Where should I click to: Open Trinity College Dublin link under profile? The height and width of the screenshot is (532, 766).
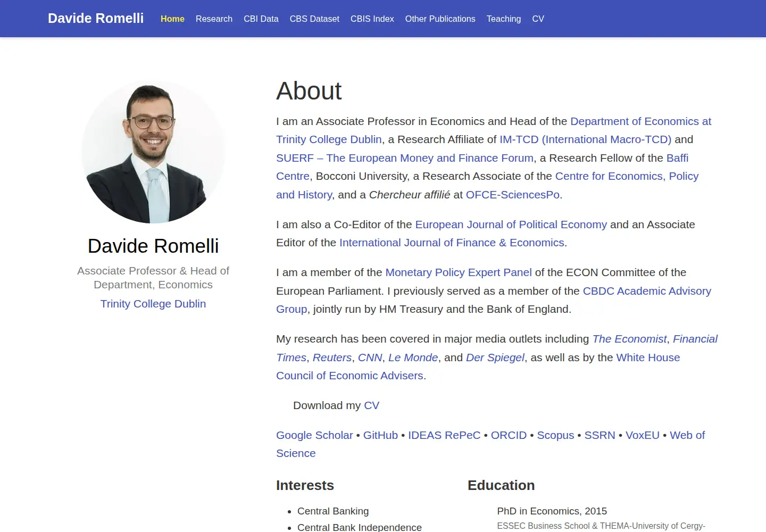point(153,304)
